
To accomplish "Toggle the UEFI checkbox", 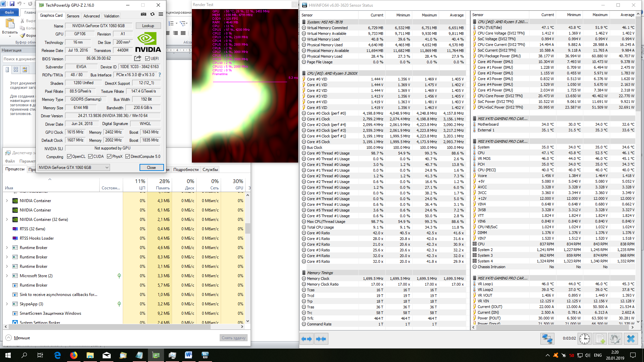I will [x=147, y=59].
